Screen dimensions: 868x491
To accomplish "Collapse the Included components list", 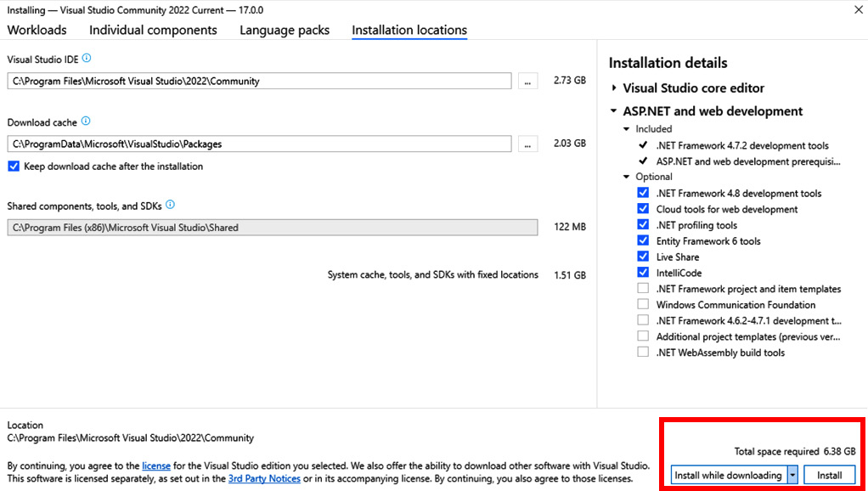I will [x=627, y=129].
